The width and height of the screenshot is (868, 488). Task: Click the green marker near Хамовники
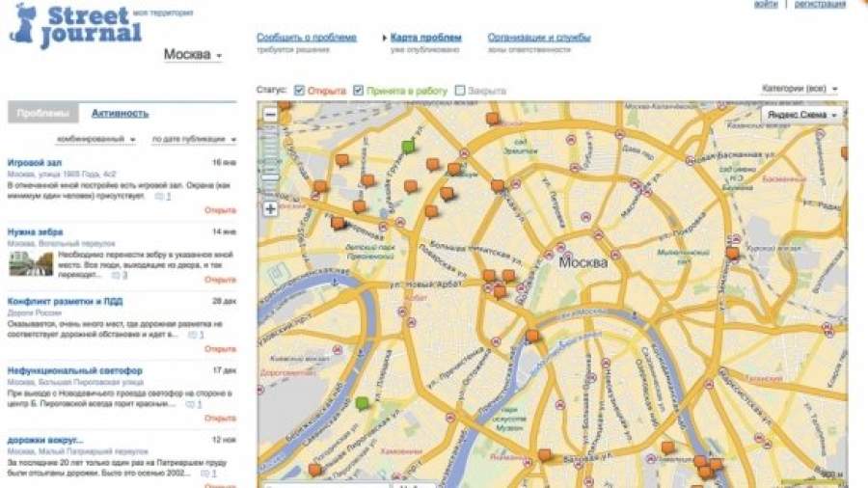[362, 402]
